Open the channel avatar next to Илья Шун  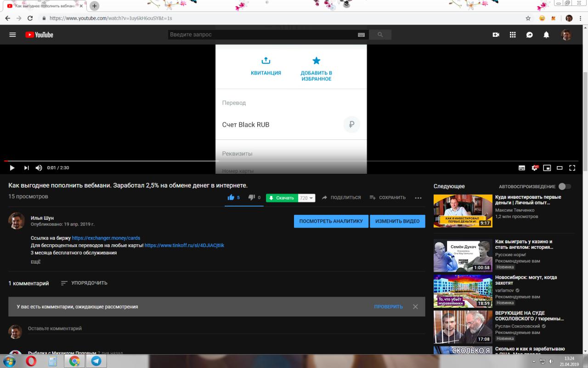(17, 221)
